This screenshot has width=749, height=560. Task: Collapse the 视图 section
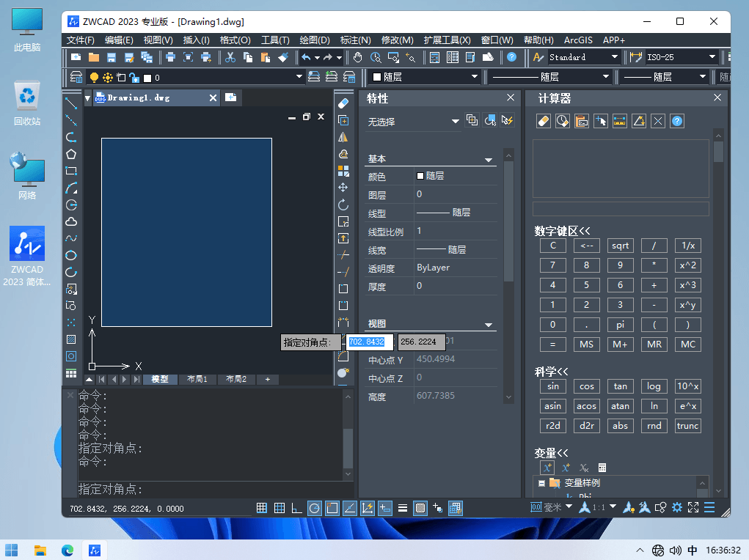click(x=488, y=325)
